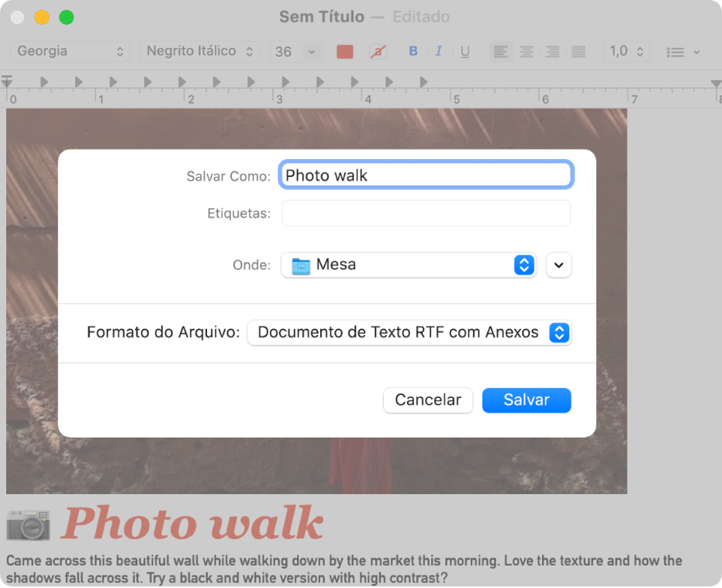Screen dimensions: 722x588
Task: Toggle Underline formatting
Action: coord(465,51)
